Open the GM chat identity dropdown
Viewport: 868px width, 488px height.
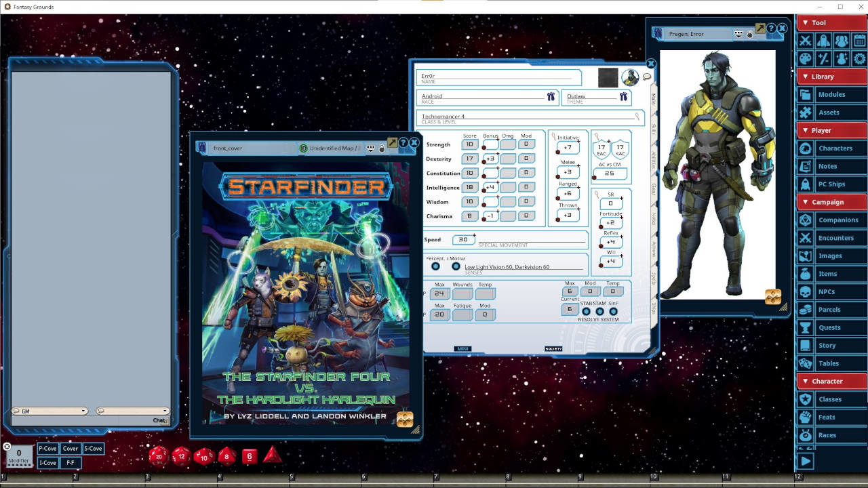coord(84,411)
